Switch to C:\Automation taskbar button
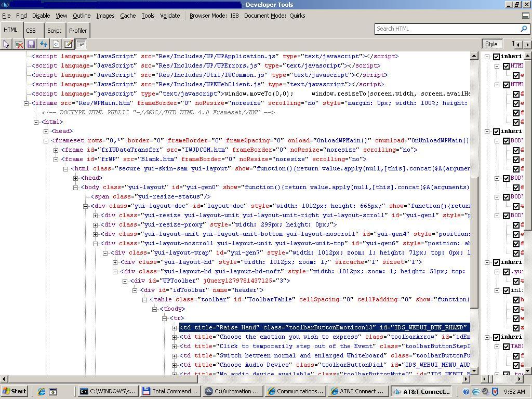This screenshot has width=532, height=399. click(x=233, y=391)
